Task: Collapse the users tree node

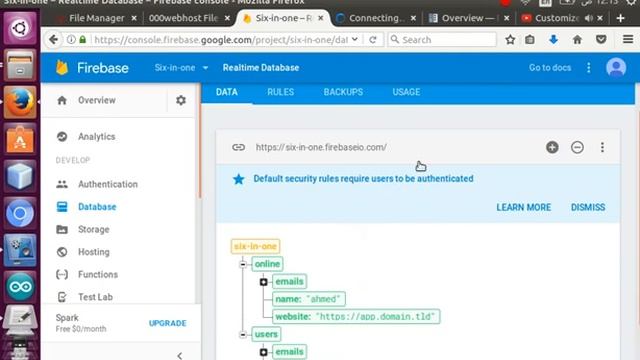Action: coord(243,335)
